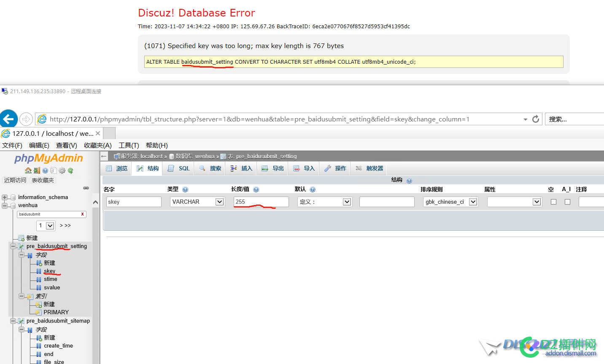Select the svalue field in the tree
Viewport: 604px width, 364px height.
pyautogui.click(x=52, y=288)
